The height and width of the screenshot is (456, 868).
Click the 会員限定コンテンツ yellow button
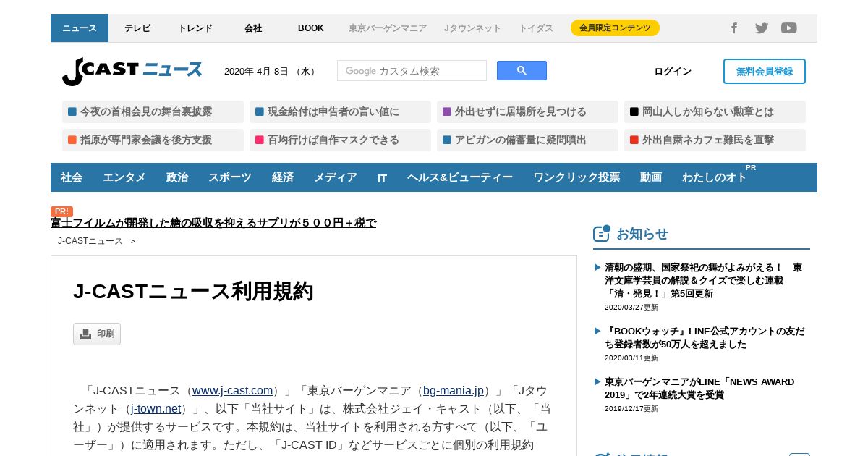tap(615, 28)
